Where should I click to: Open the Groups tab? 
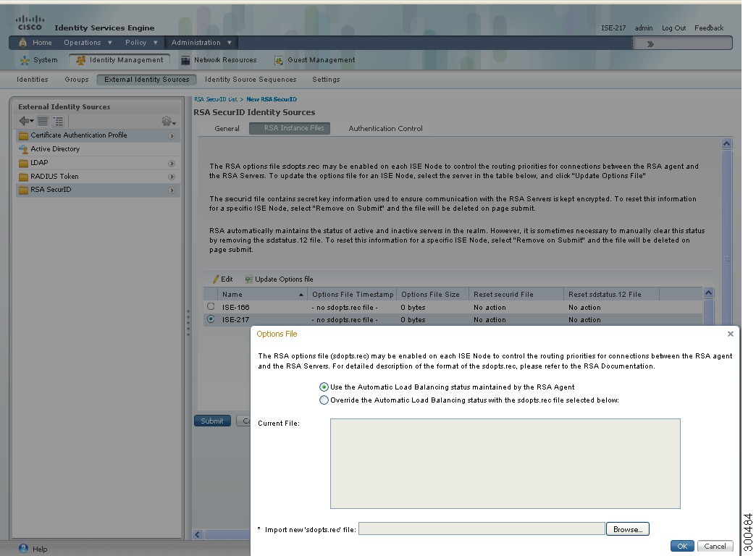77,80
